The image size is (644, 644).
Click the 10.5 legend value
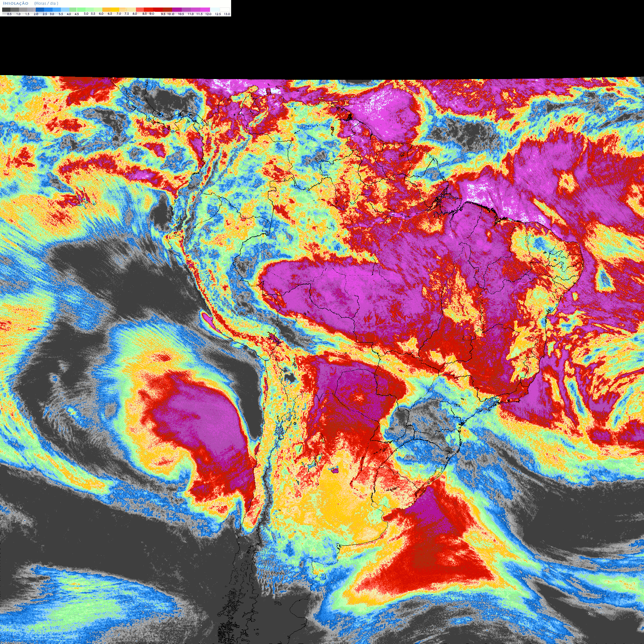[181, 14]
